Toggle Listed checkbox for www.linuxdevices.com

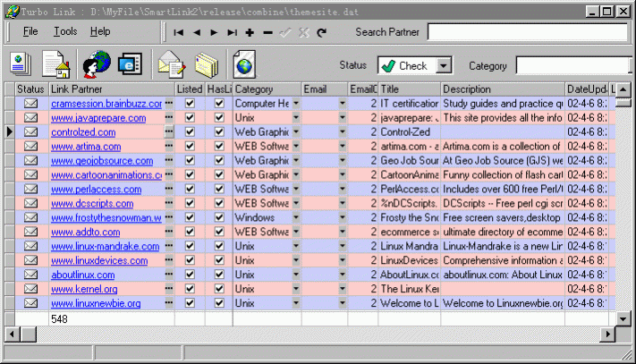tap(190, 260)
